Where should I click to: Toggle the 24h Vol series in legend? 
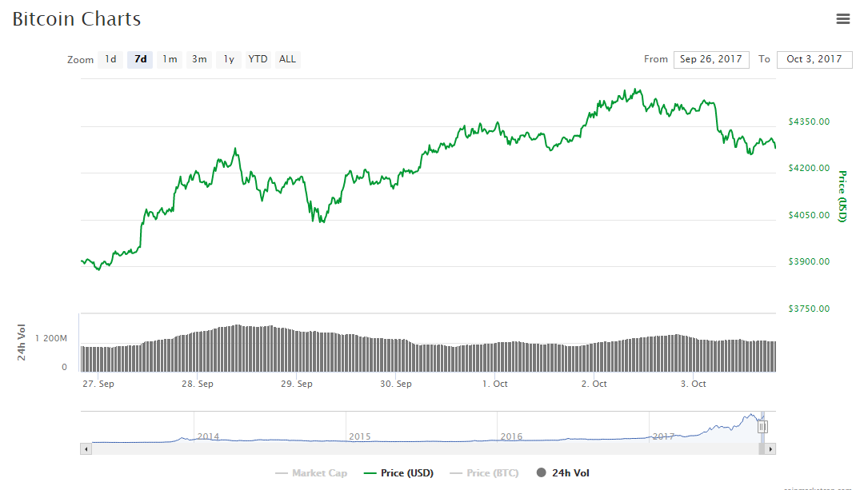563,473
